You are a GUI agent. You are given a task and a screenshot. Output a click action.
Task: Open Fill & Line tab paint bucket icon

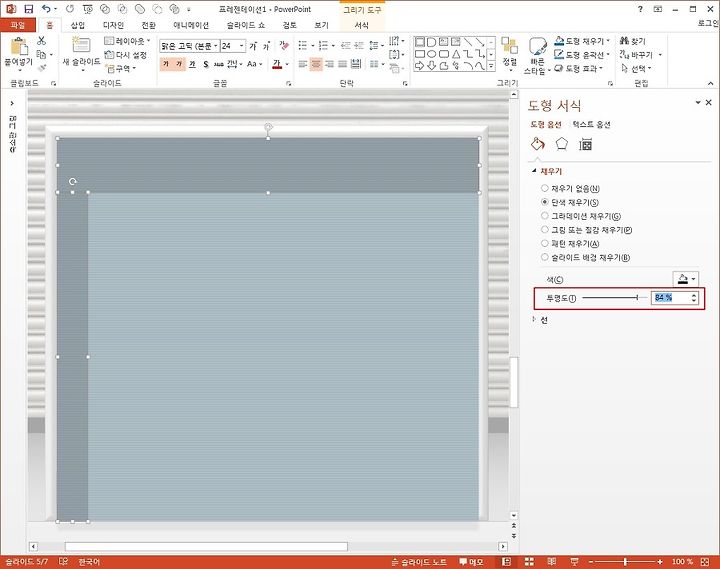point(537,144)
